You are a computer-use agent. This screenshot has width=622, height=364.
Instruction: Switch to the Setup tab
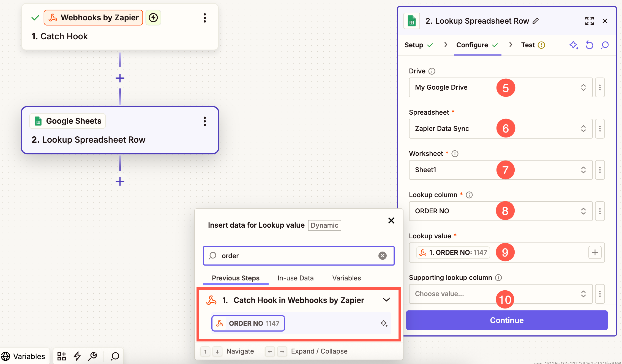click(419, 45)
